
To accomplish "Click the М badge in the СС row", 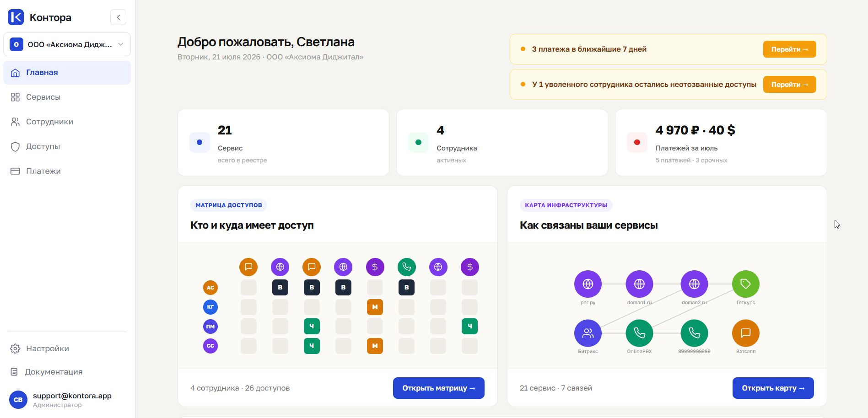I will pos(375,346).
